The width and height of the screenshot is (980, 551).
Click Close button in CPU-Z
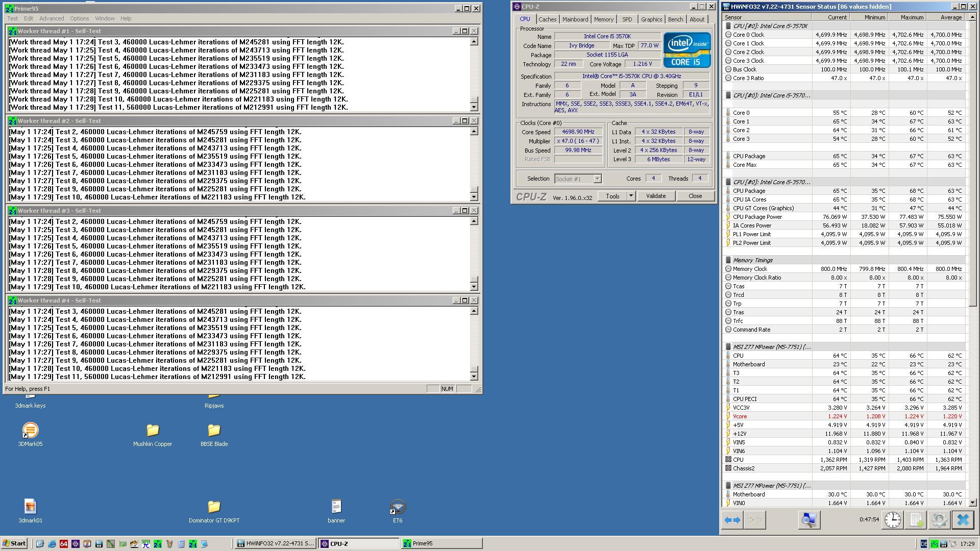pyautogui.click(x=695, y=196)
